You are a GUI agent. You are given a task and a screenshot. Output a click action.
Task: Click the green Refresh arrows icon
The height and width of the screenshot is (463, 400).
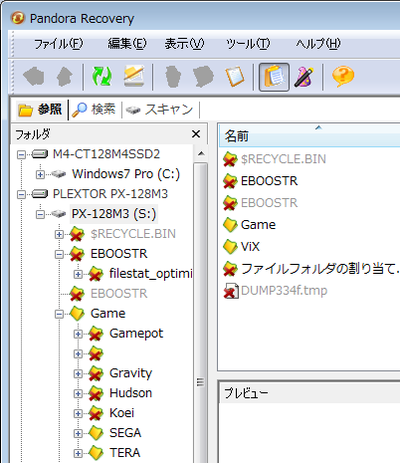[102, 76]
